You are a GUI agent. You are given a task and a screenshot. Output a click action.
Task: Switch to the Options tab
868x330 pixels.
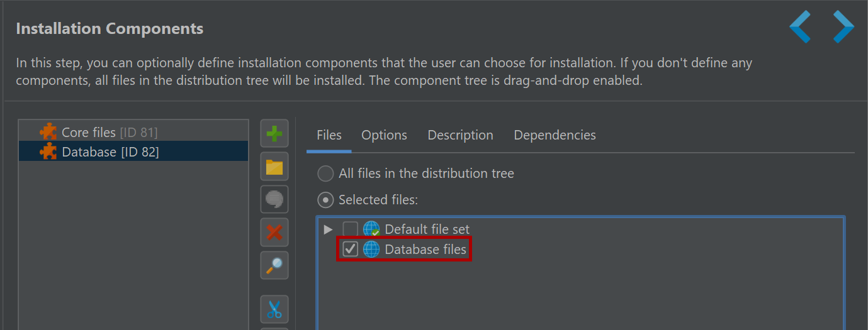click(x=384, y=135)
